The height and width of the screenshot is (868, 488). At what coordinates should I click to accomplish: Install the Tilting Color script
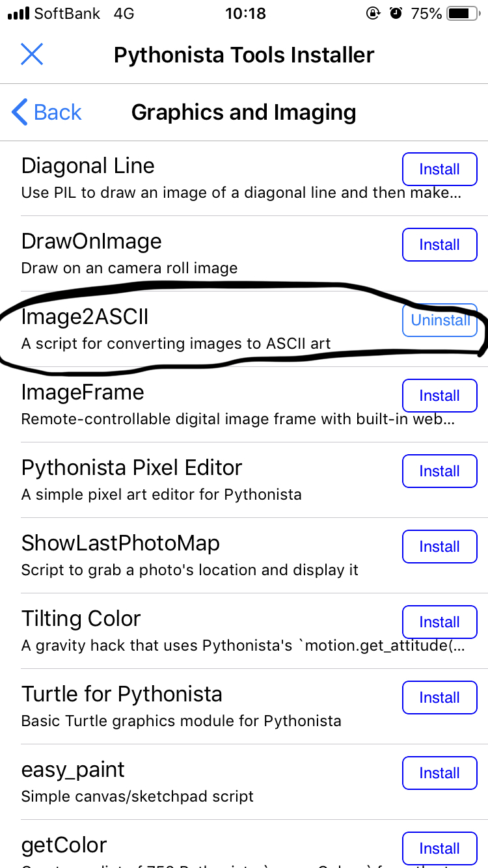(439, 622)
